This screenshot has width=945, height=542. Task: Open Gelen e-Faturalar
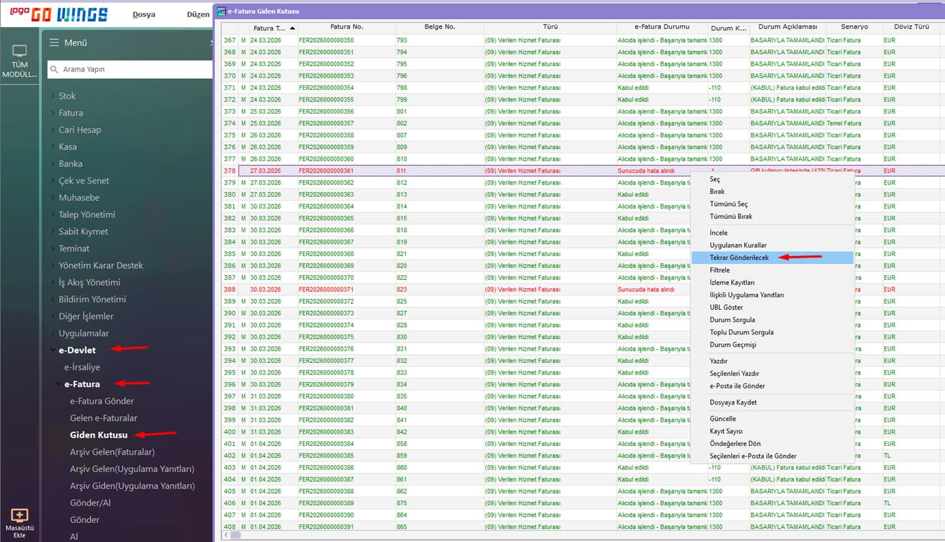coord(104,418)
